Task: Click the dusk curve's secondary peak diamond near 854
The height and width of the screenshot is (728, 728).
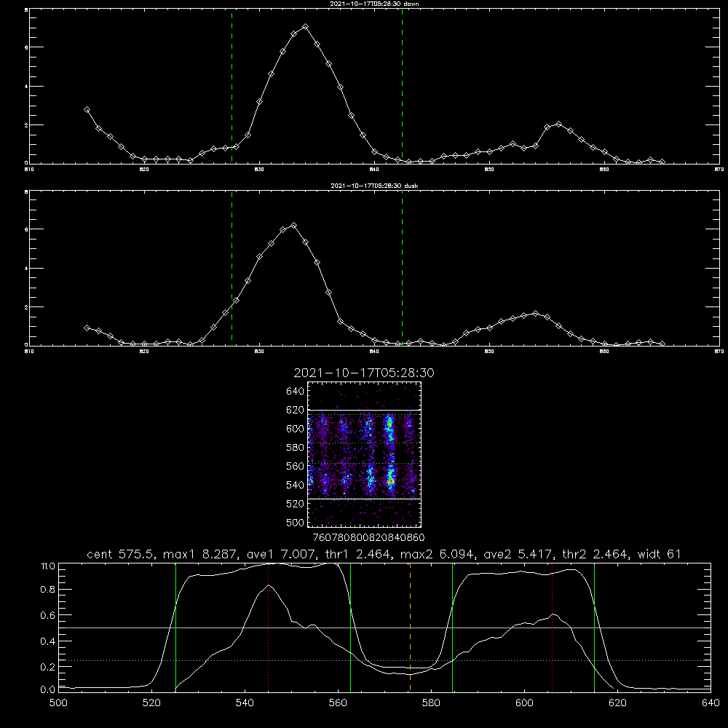Action: [x=535, y=313]
